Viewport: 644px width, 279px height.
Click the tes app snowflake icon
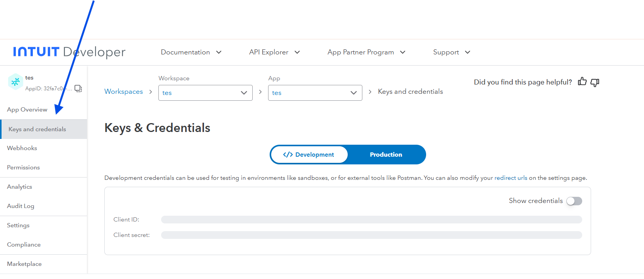(x=15, y=82)
